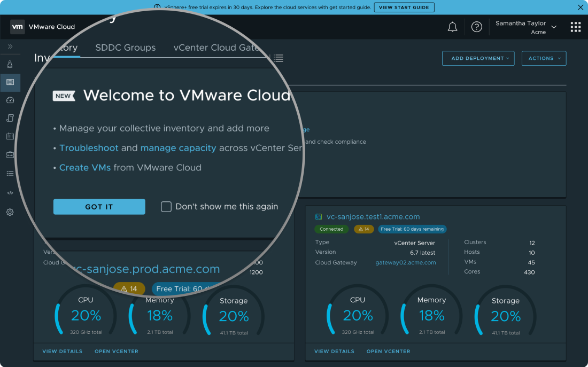The height and width of the screenshot is (367, 588).
Task: Click Free Trial: 60 days remaining badge
Action: point(412,229)
